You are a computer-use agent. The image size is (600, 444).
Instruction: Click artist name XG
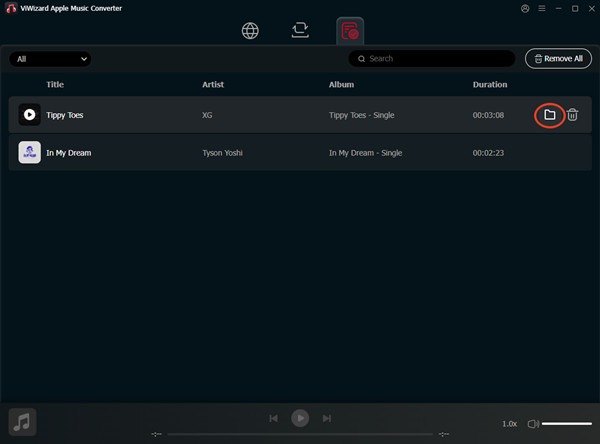(x=207, y=115)
